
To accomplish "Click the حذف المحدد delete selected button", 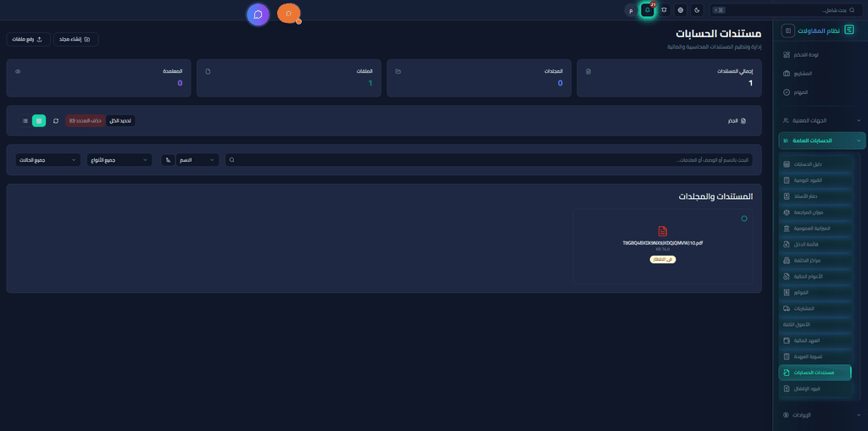I will pyautogui.click(x=86, y=120).
